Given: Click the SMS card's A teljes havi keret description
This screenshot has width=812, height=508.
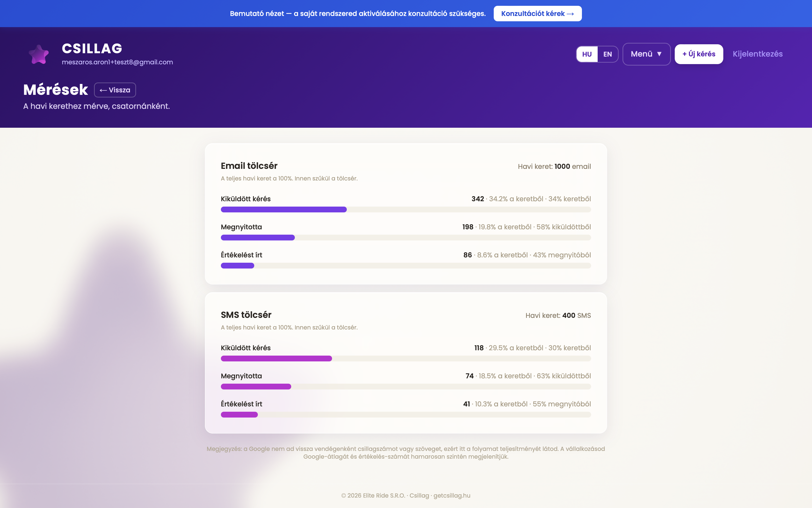Looking at the screenshot, I should pos(289,328).
